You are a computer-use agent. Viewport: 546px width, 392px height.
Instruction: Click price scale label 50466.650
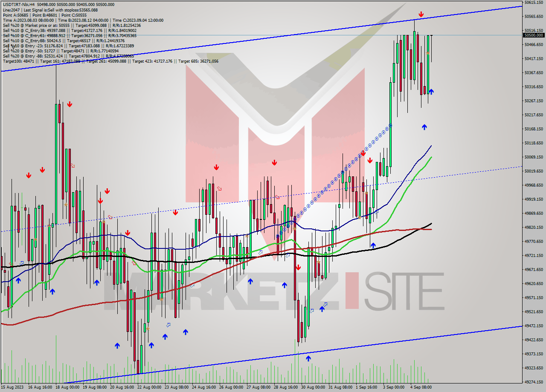(534, 44)
